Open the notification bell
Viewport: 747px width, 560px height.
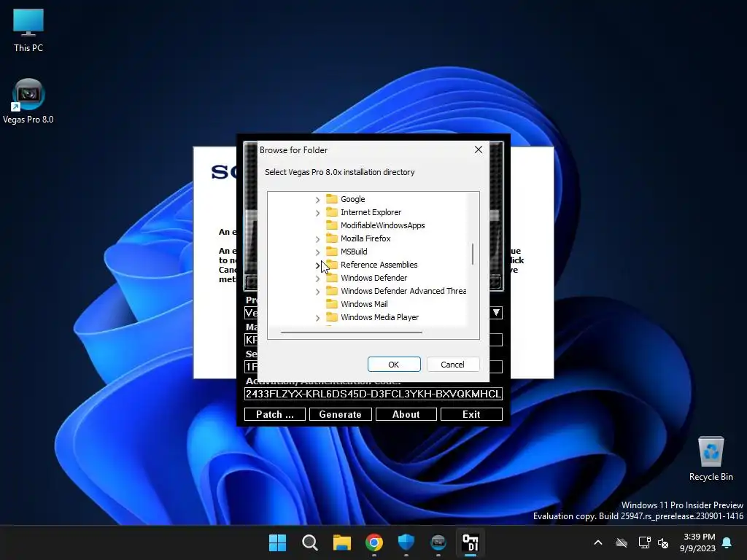coord(727,542)
